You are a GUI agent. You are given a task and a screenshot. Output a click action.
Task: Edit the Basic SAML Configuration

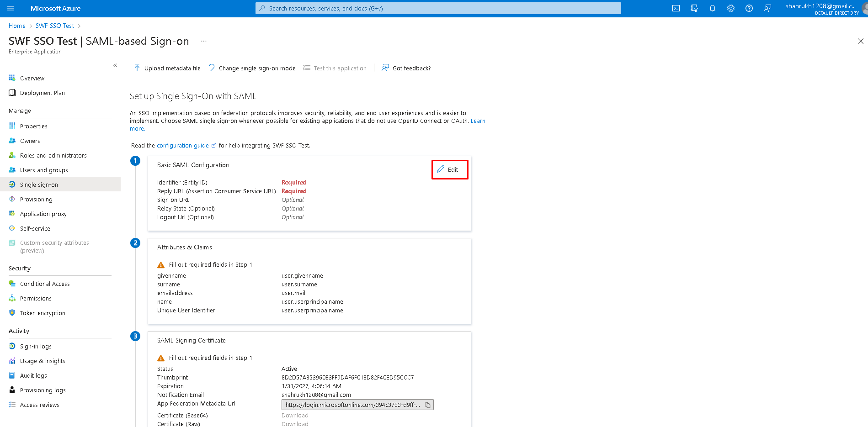click(450, 169)
